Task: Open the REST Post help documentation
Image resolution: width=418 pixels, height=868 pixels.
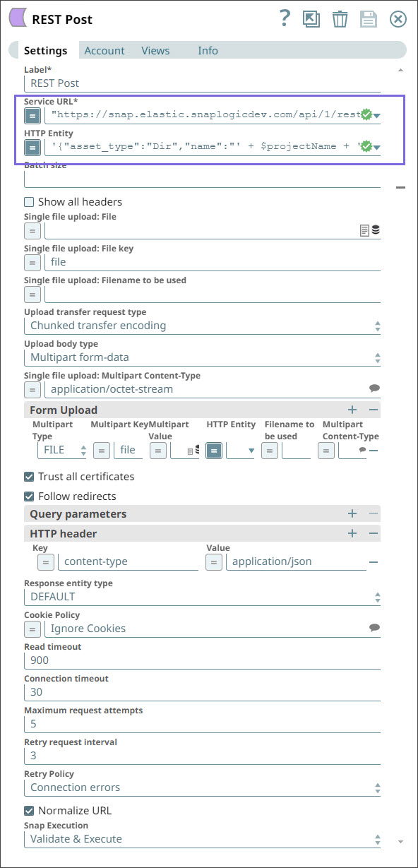Action: pyautogui.click(x=285, y=19)
